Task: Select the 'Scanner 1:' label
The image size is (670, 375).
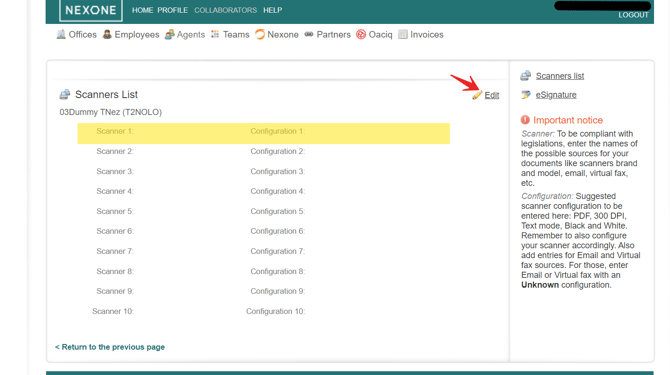Action: pyautogui.click(x=115, y=131)
